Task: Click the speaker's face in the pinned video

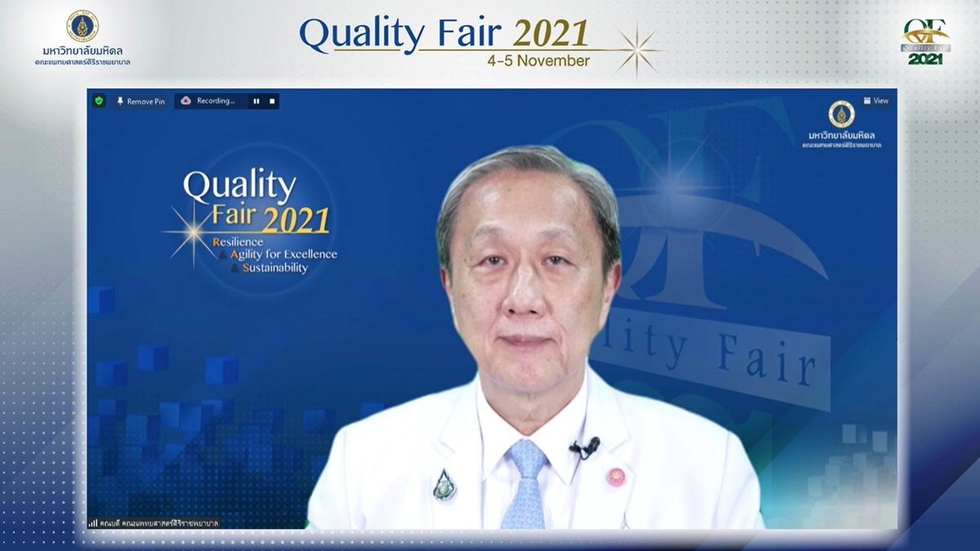Action: tap(527, 269)
